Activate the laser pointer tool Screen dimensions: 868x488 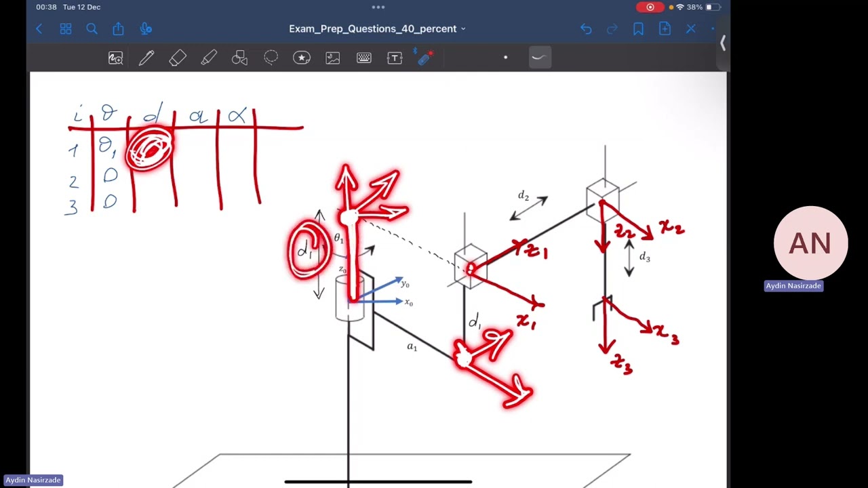pos(425,58)
